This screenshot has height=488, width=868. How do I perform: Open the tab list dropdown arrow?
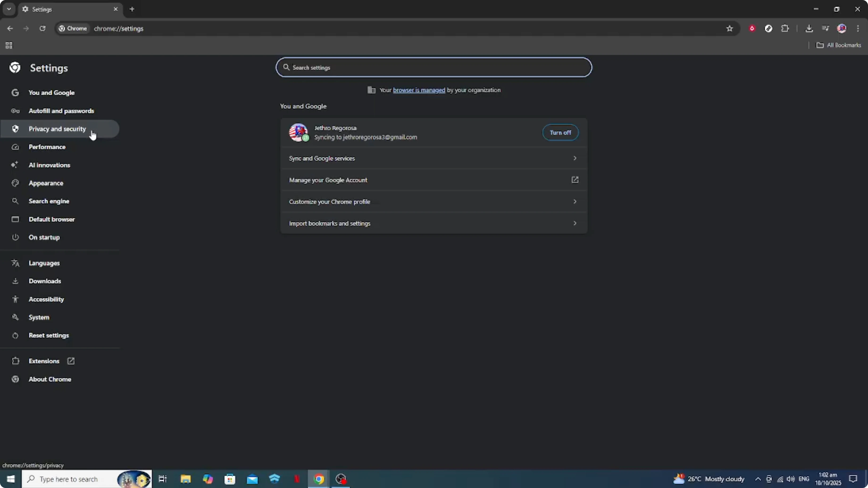coord(9,9)
